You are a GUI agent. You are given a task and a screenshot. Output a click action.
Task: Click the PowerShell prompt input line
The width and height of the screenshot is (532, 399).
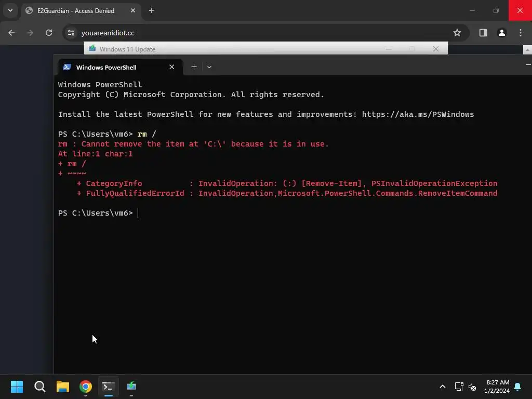tap(98, 213)
